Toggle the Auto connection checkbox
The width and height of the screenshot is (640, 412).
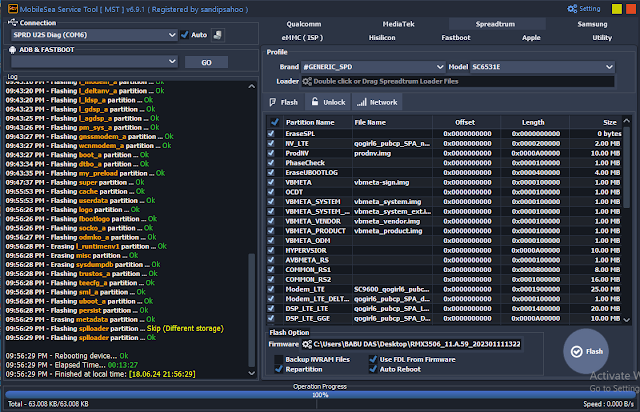point(184,35)
